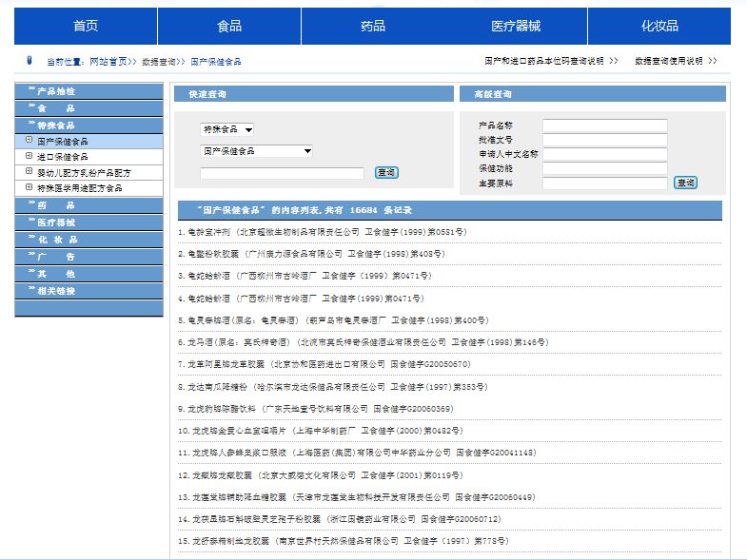Open the 特殊食品 category dropdown in 快速查询
747x560 pixels.
click(226, 129)
